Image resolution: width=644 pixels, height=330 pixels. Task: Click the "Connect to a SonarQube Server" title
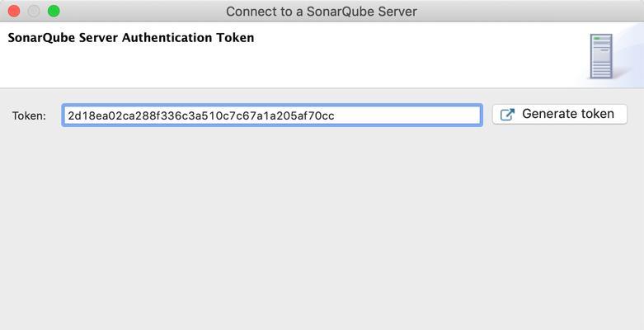[322, 12]
